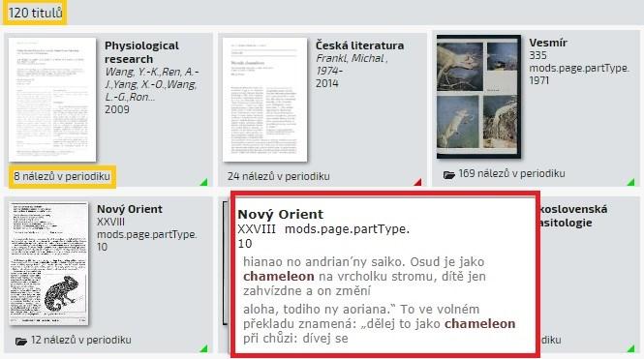Click author text Wang, Y.-K., Ren, A.-J.
The height and width of the screenshot is (359, 644).
pos(151,84)
